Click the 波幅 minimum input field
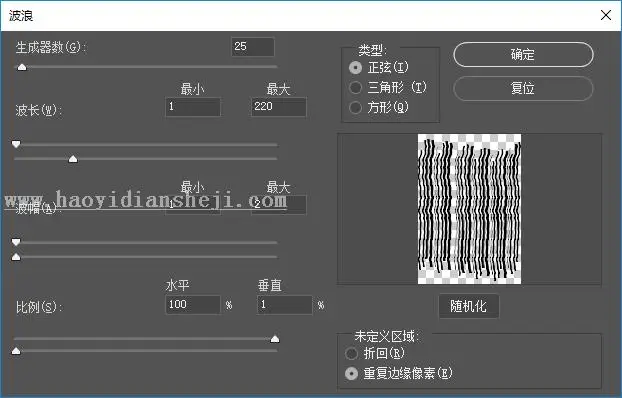The image size is (622, 398). [193, 205]
